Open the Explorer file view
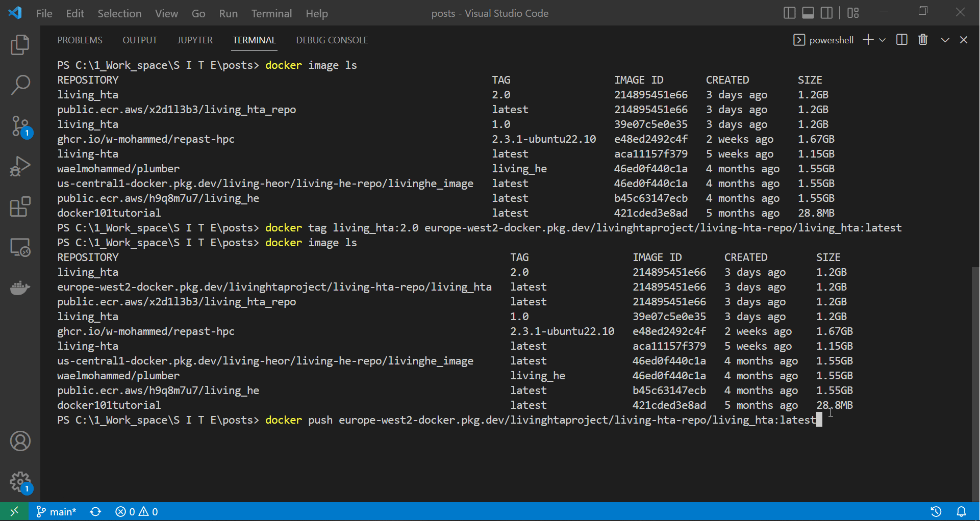This screenshot has height=521, width=980. (x=20, y=45)
